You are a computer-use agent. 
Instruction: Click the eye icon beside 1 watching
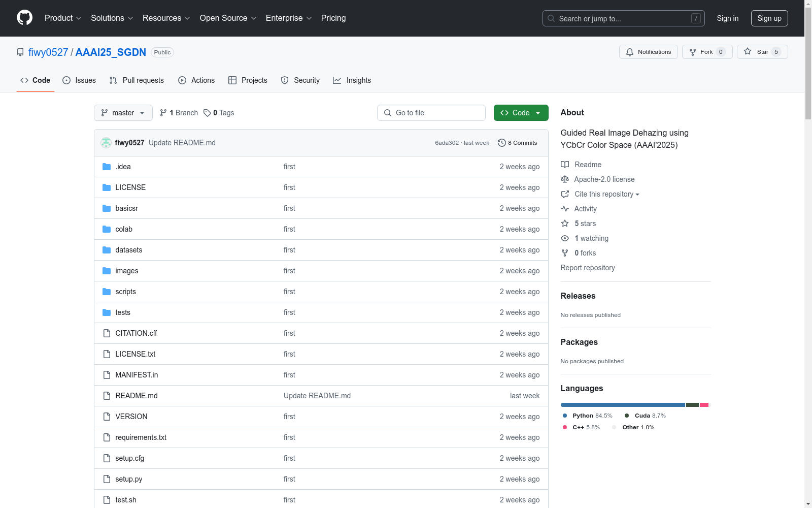coord(565,238)
